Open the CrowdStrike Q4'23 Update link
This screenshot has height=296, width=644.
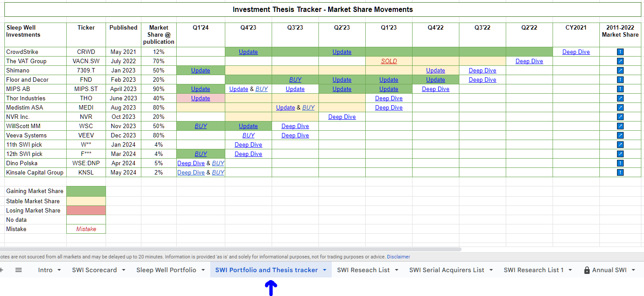(x=248, y=52)
